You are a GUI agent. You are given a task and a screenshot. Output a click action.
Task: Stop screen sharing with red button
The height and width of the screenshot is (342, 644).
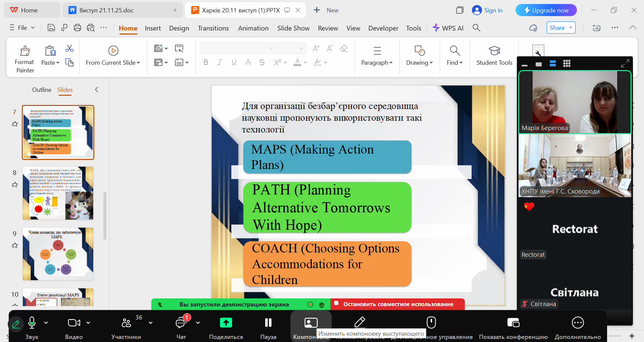pos(398,304)
